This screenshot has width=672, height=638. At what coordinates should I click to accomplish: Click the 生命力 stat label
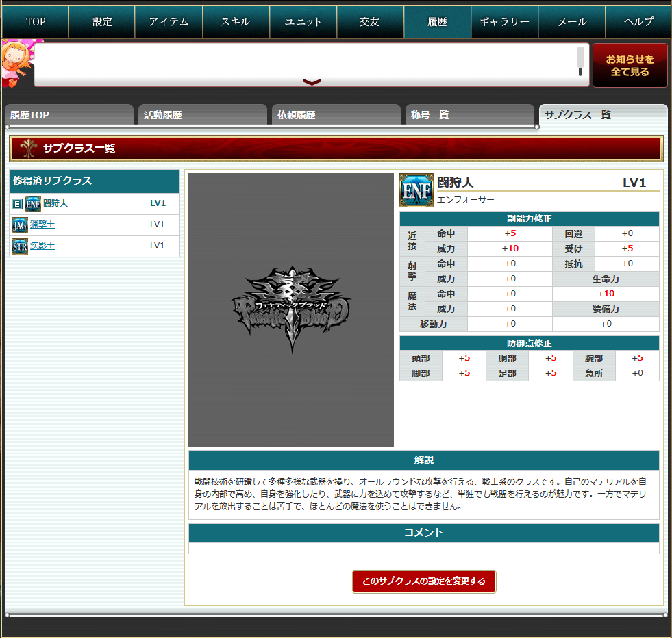pyautogui.click(x=606, y=279)
